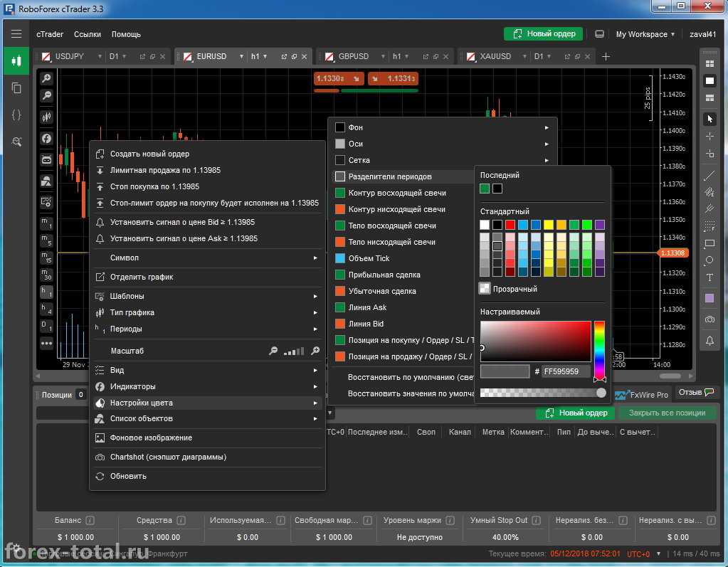
Task: Click the cursor pointer tool icon
Action: click(x=709, y=118)
